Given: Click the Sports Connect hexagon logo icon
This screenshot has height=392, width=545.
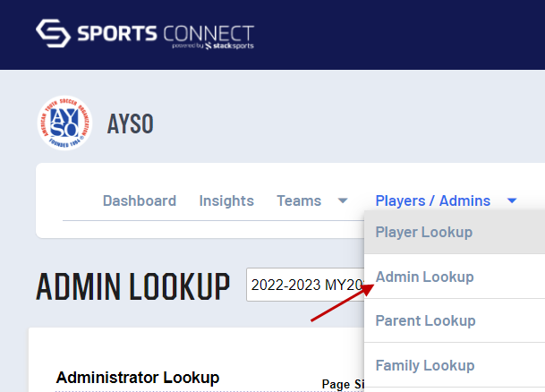Looking at the screenshot, I should click(x=52, y=35).
